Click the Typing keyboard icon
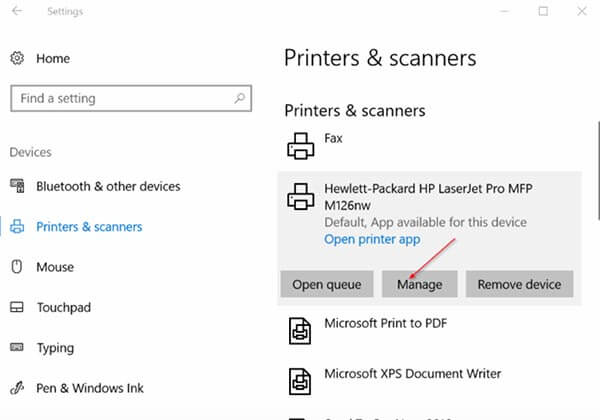 point(17,347)
